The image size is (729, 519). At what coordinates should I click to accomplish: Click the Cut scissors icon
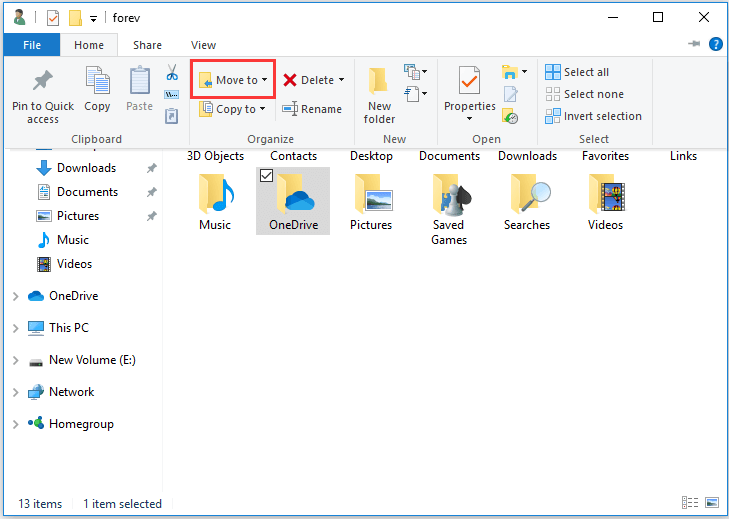point(172,72)
